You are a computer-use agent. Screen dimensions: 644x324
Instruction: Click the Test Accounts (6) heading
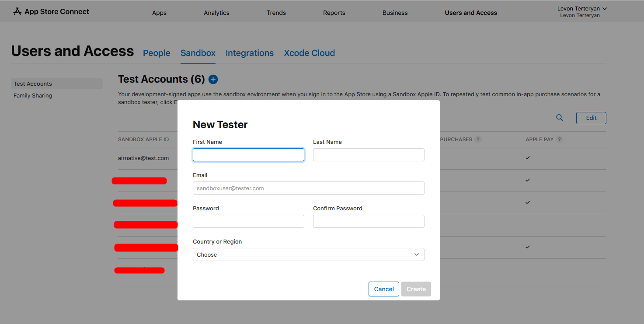161,79
